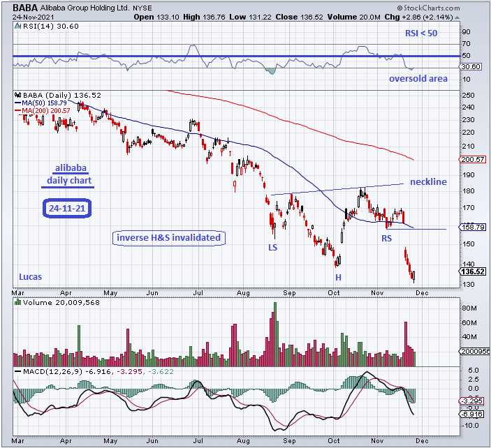Click the 'neckline' annotation
Image resolution: width=491 pixels, height=448 pixels.
(428, 181)
